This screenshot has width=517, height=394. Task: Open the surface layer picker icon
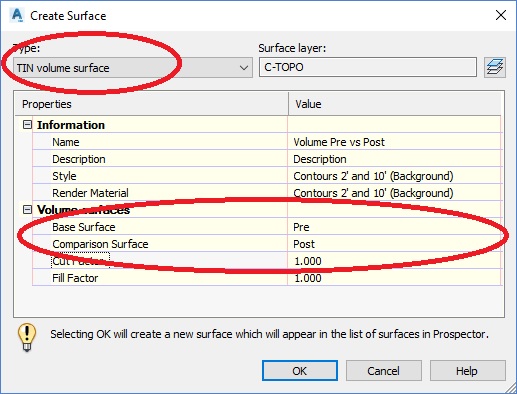(x=495, y=67)
